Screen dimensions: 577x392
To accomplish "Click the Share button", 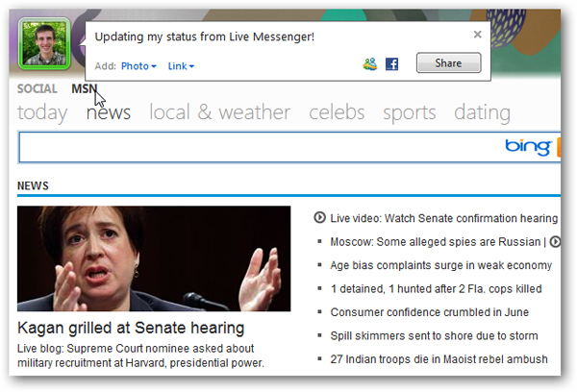I will click(x=448, y=62).
